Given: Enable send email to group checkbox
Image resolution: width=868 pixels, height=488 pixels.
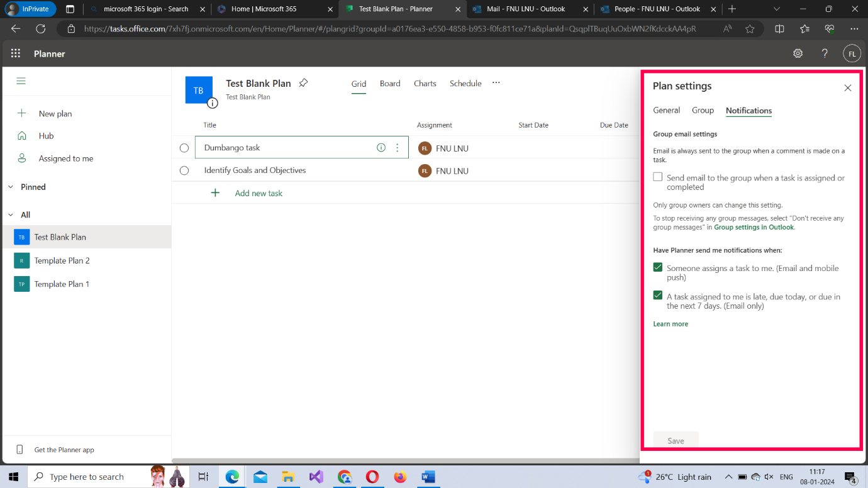Looking at the screenshot, I should coord(658,177).
